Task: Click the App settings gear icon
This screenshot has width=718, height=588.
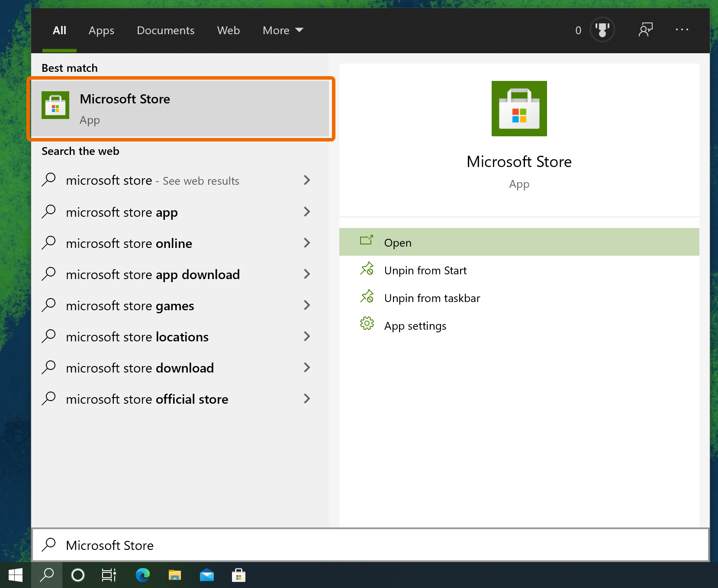Action: coord(367,324)
